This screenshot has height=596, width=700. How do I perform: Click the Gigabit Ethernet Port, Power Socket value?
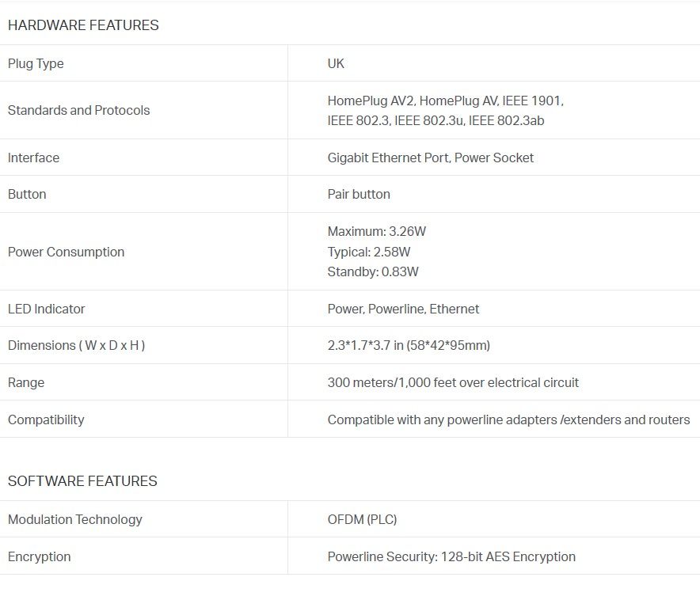pos(430,158)
